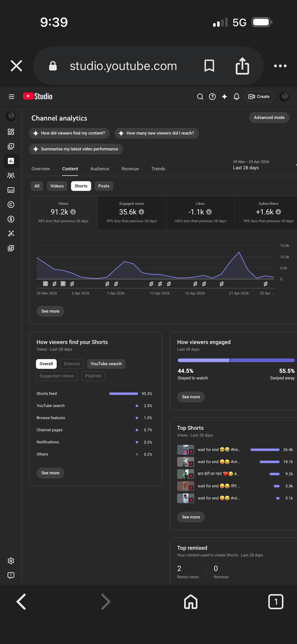Select the Posts filter chip
The height and width of the screenshot is (644, 297).
coord(104,186)
